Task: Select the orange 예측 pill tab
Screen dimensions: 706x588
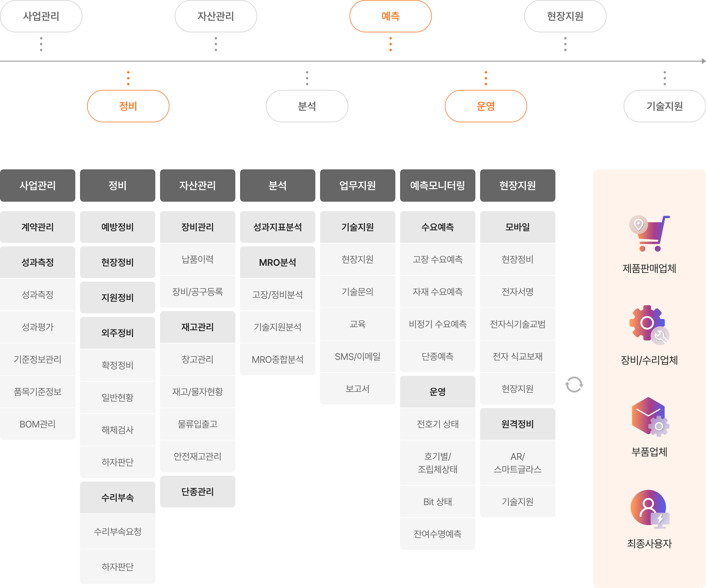Action: click(x=390, y=16)
